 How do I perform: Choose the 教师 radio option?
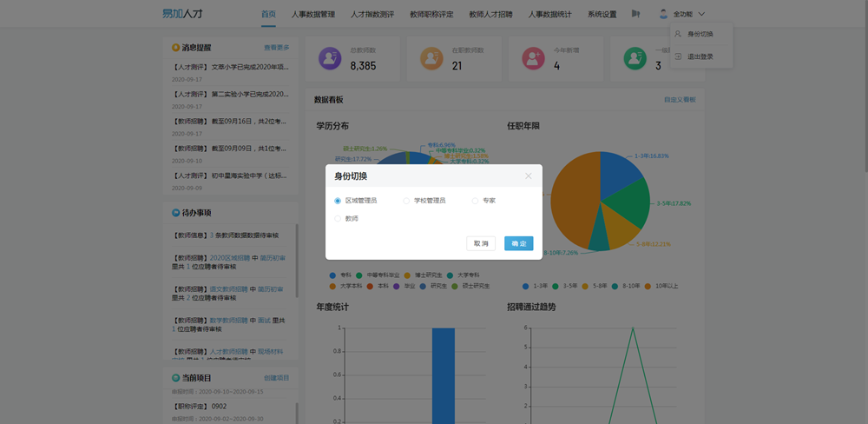pyautogui.click(x=339, y=219)
